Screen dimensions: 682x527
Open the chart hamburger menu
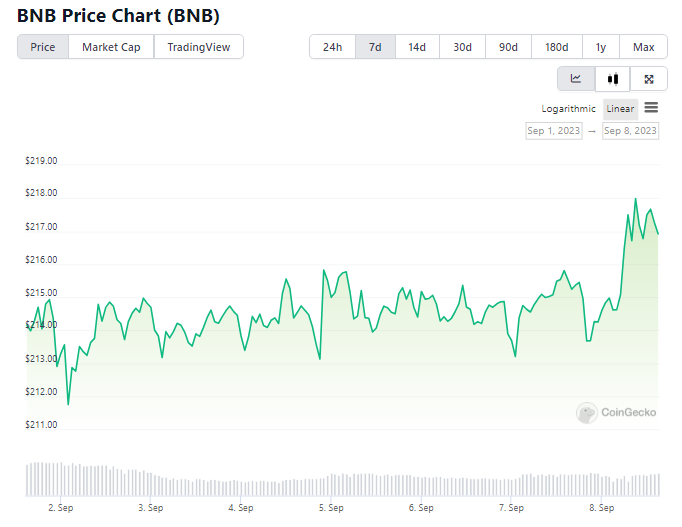point(651,108)
